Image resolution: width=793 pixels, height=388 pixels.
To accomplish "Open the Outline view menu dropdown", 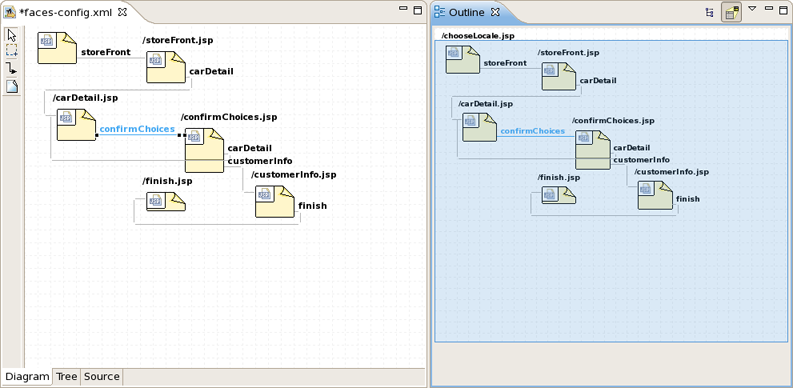I will pos(752,8).
